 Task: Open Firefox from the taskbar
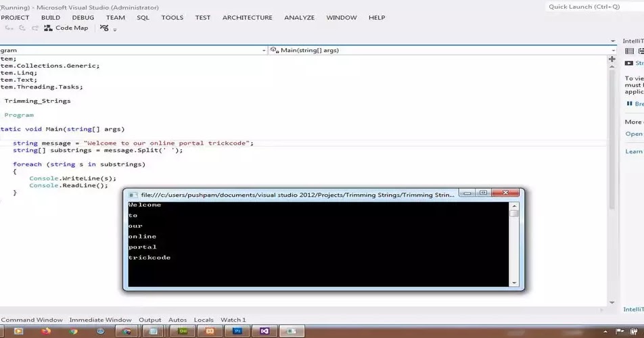click(46, 331)
